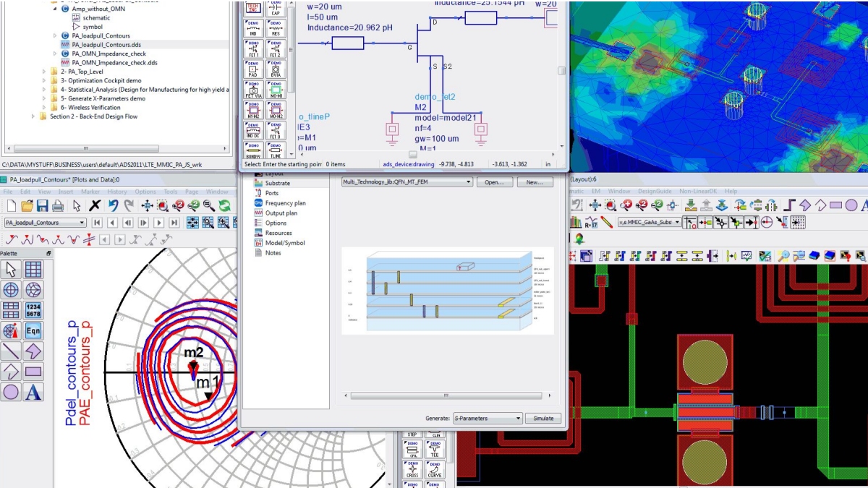
Task: Choose the FET VIA palette component
Action: 253,90
